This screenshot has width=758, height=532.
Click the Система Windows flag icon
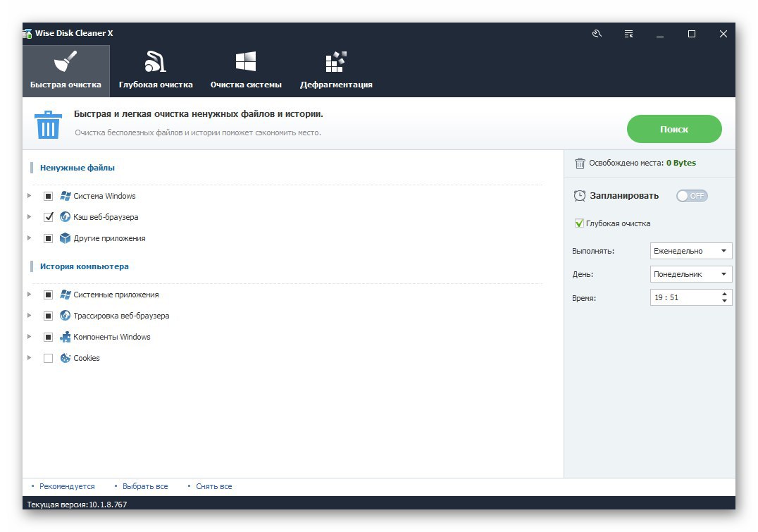(66, 196)
